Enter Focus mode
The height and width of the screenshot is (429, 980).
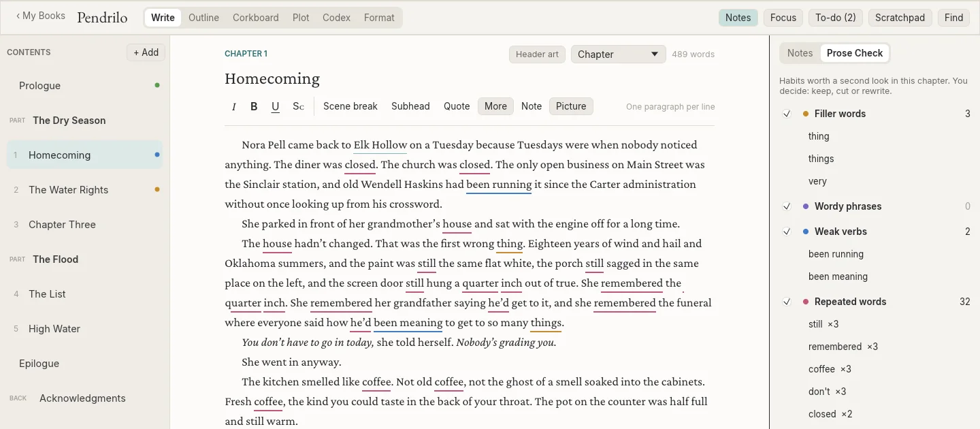(783, 18)
